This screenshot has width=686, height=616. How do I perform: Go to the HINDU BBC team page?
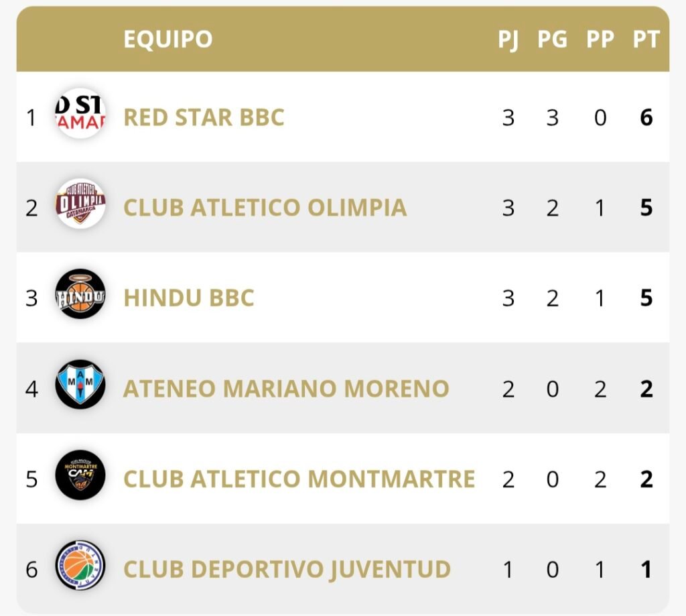(188, 298)
